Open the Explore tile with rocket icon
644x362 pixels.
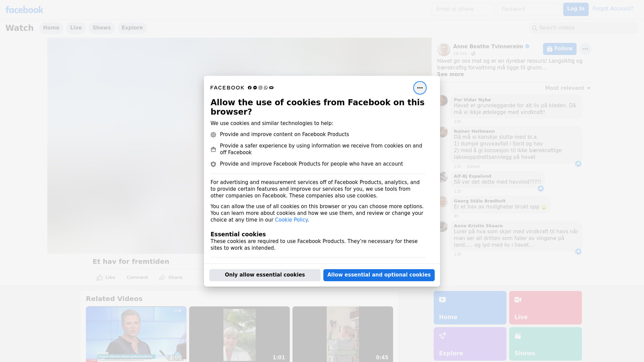[470, 344]
